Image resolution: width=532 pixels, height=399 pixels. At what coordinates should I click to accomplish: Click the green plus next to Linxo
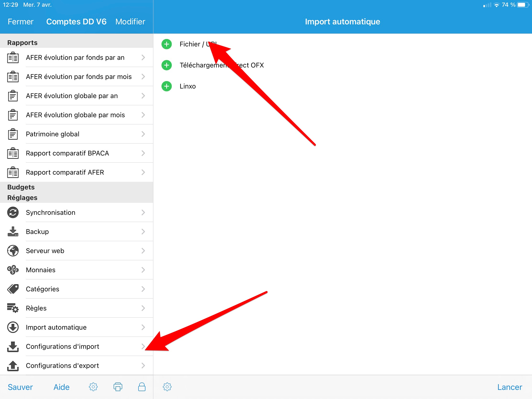coord(166,86)
